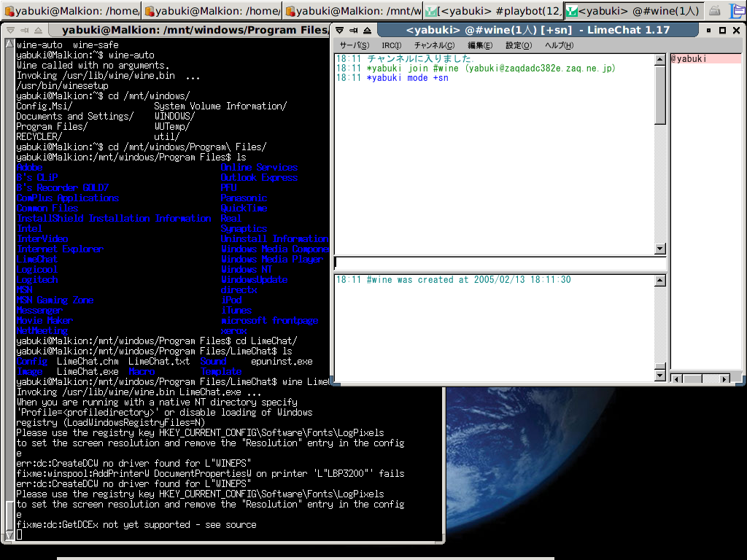This screenshot has width=747, height=560.
Task: Open the IRC(I) menu
Action: pos(391,45)
